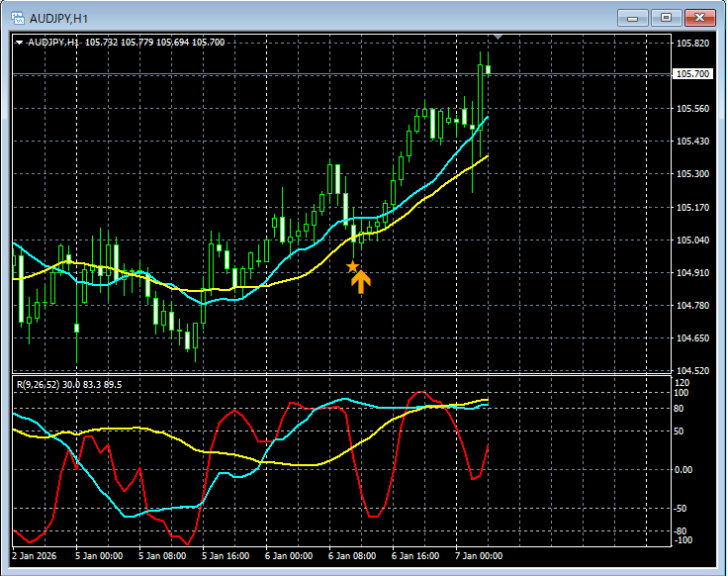
Task: Click the current price label 105.700
Action: tap(692, 74)
